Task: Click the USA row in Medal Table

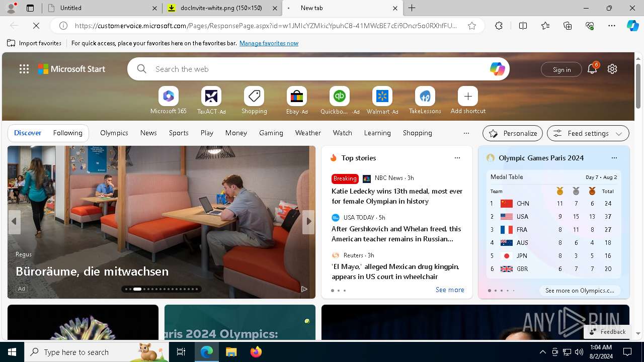Action: pos(553,217)
